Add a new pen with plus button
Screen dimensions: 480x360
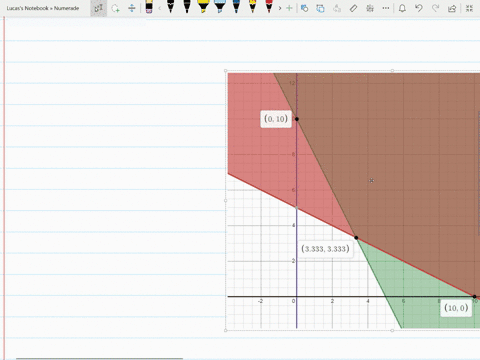pos(289,8)
